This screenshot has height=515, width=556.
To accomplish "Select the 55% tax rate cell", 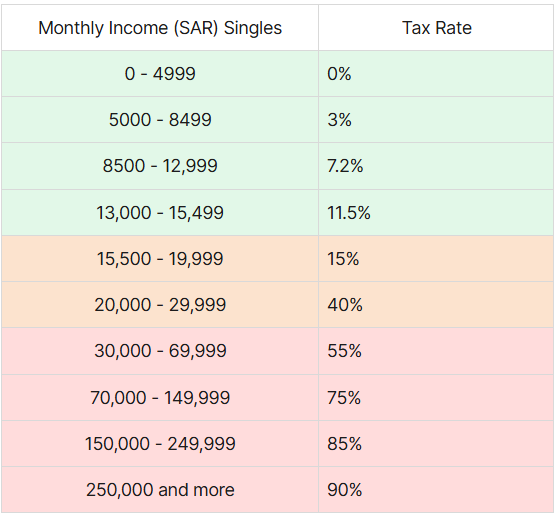I will click(x=436, y=351).
